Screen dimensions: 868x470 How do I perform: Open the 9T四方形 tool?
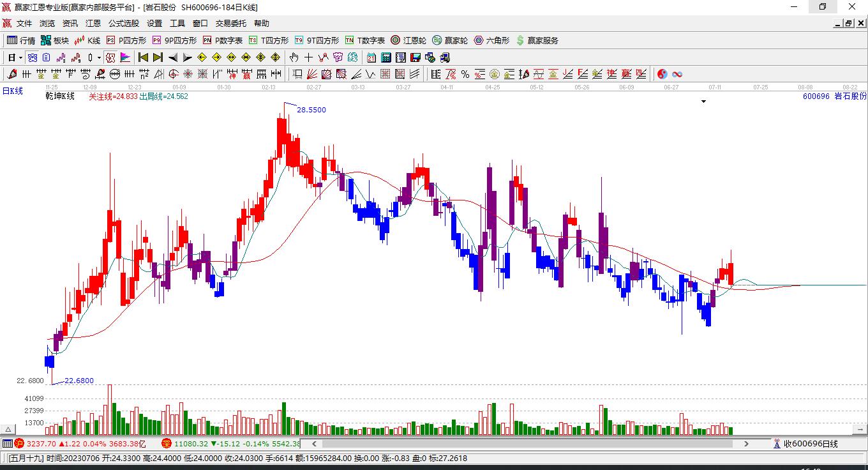coord(317,40)
